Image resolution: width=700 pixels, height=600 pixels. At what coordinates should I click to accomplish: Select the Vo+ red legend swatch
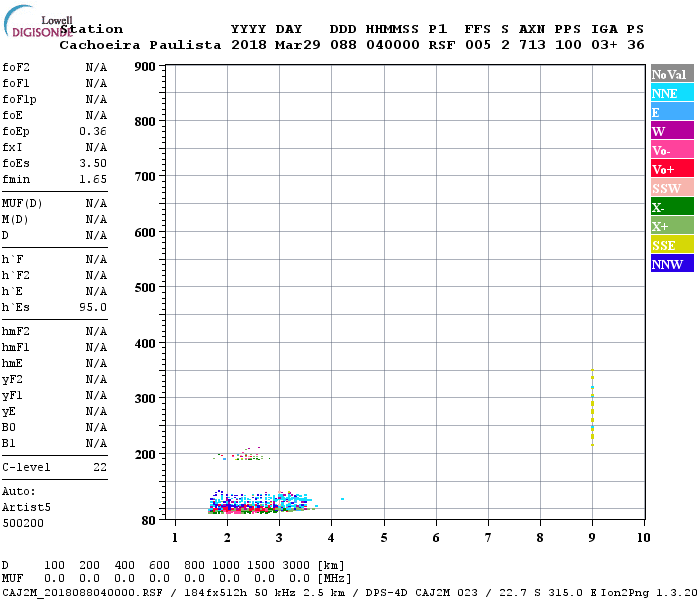[672, 168]
